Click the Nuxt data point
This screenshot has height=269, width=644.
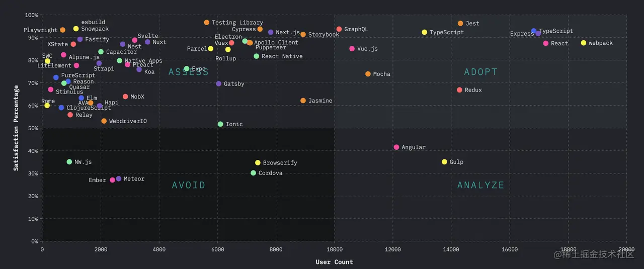[x=147, y=42]
